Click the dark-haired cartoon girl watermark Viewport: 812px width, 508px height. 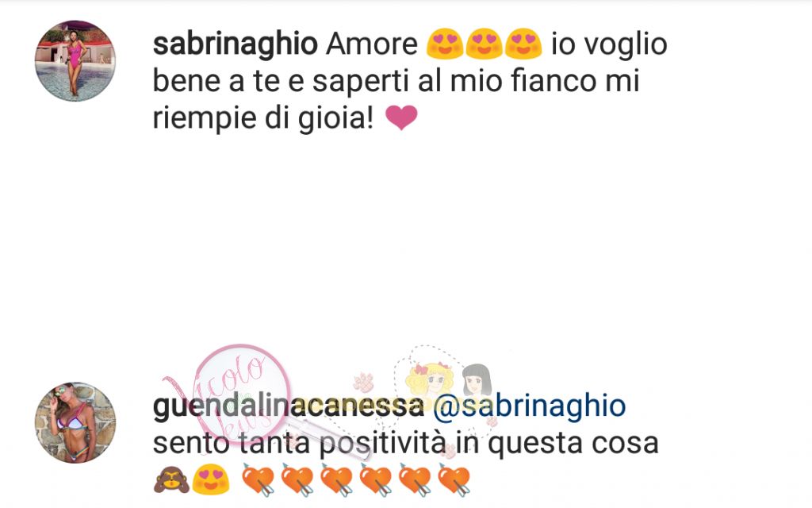477,381
